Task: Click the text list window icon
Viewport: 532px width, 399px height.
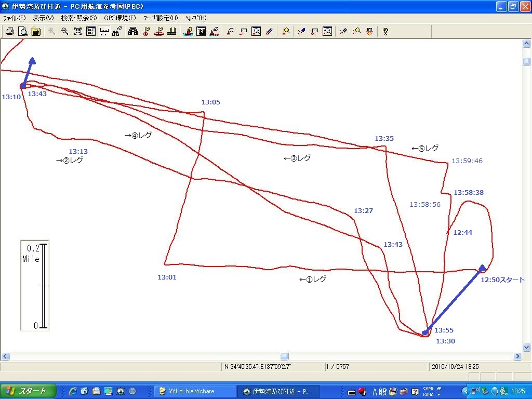Action: coord(201,32)
